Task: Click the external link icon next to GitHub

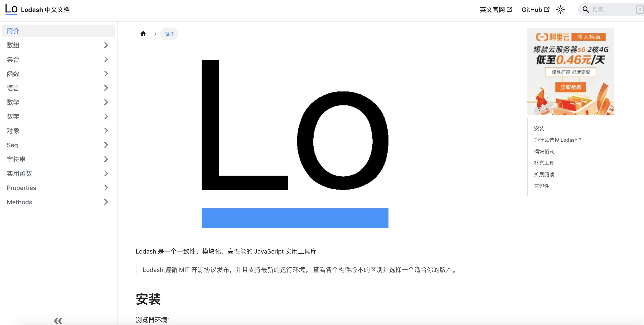Action: coord(547,9)
